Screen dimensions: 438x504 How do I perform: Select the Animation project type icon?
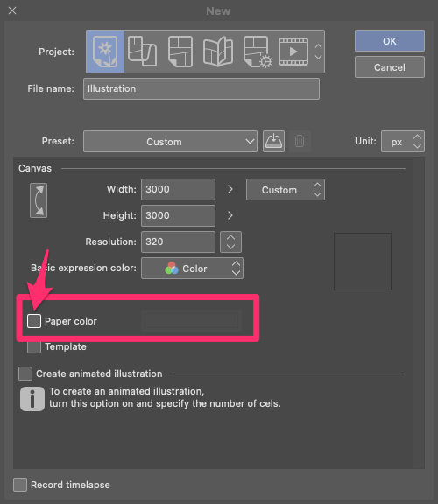293,52
